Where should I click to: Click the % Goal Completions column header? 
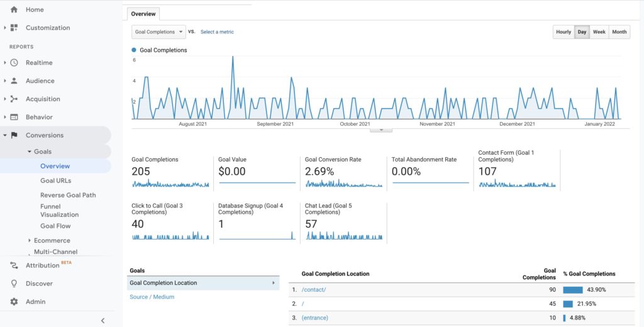[x=589, y=274]
